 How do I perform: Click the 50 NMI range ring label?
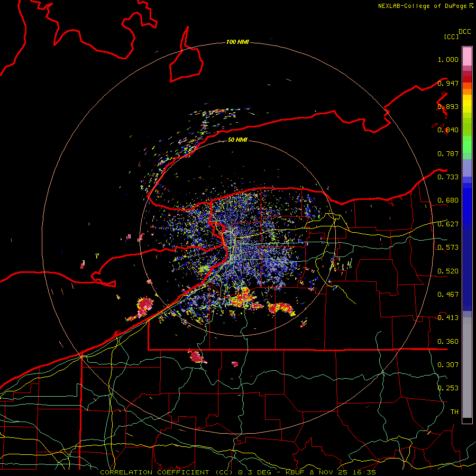[x=237, y=140]
